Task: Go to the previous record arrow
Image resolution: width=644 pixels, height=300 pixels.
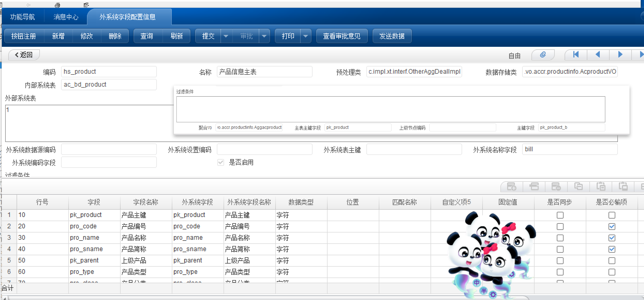Action: (598, 55)
